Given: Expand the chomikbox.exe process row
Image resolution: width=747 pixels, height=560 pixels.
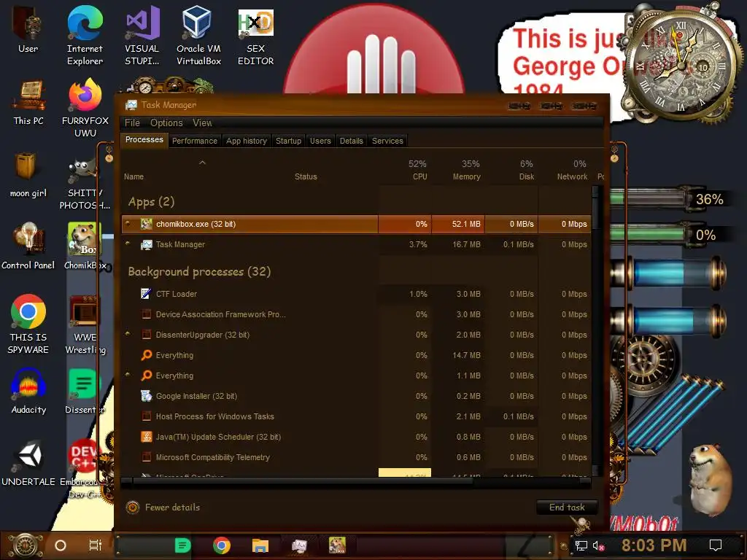Looking at the screenshot, I should [128, 223].
